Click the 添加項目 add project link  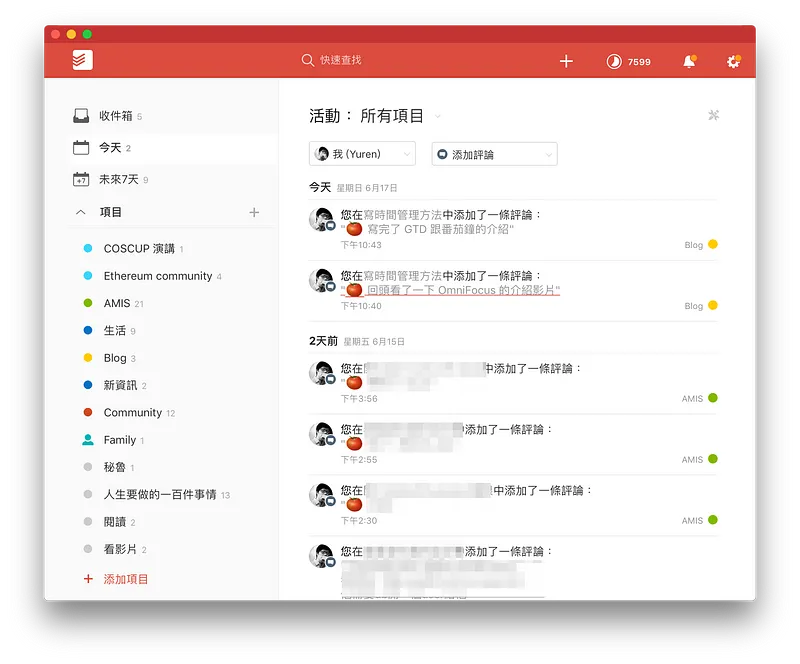126,579
